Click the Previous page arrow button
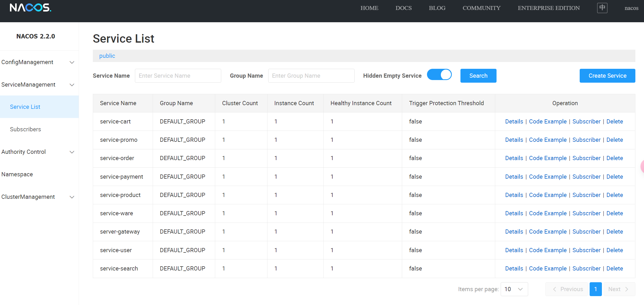Image resolution: width=644 pixels, height=305 pixels. (566, 289)
